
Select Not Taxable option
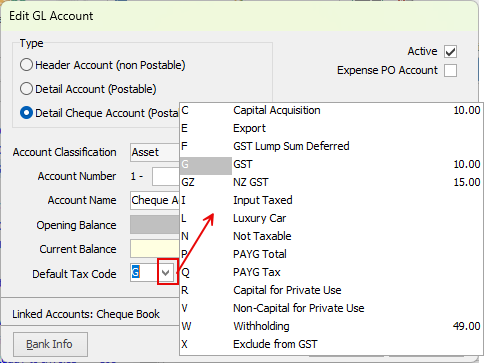coord(331,236)
